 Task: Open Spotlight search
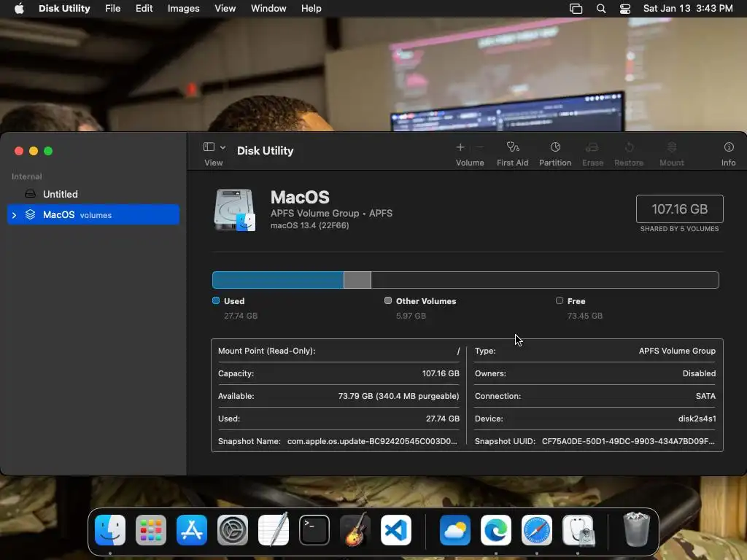[601, 9]
